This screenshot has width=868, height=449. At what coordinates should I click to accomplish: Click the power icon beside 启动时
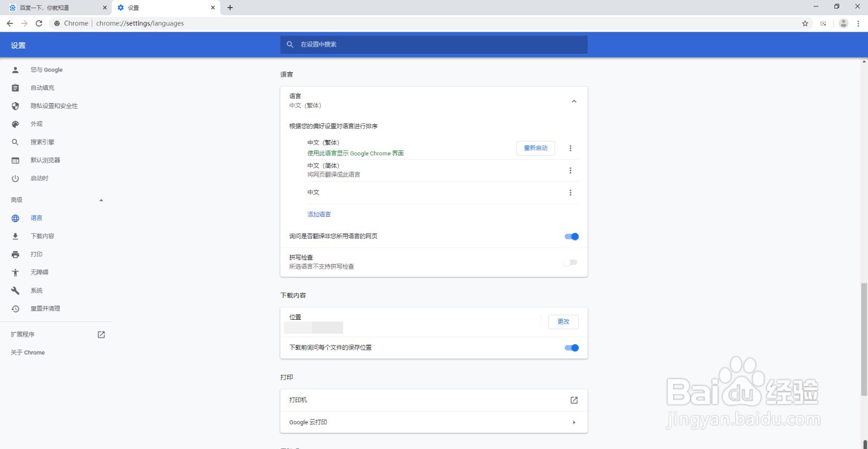(15, 178)
